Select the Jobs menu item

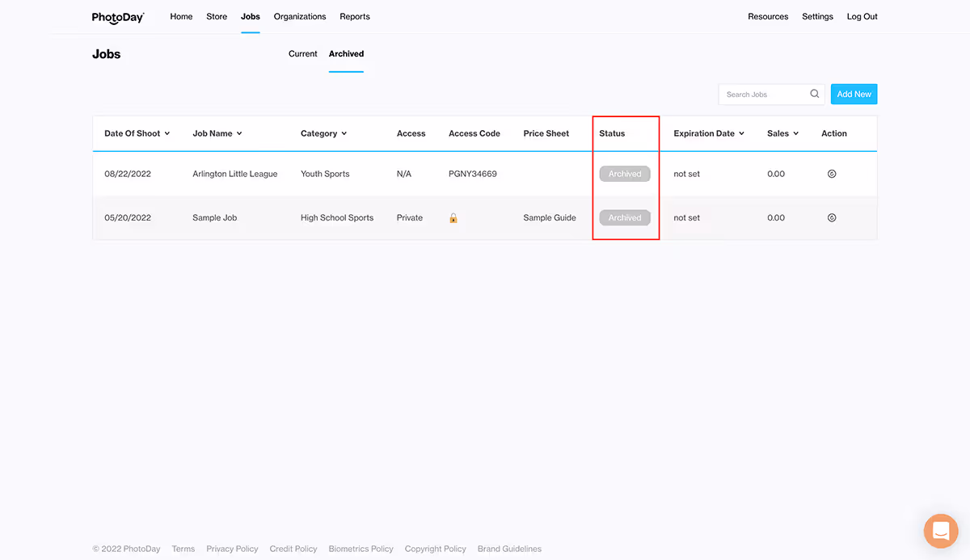coord(251,16)
